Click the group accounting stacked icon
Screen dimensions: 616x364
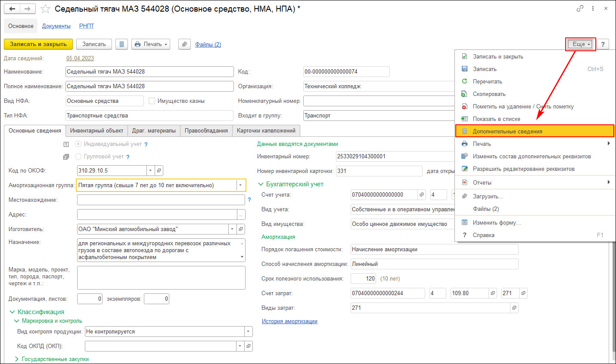[x=66, y=157]
